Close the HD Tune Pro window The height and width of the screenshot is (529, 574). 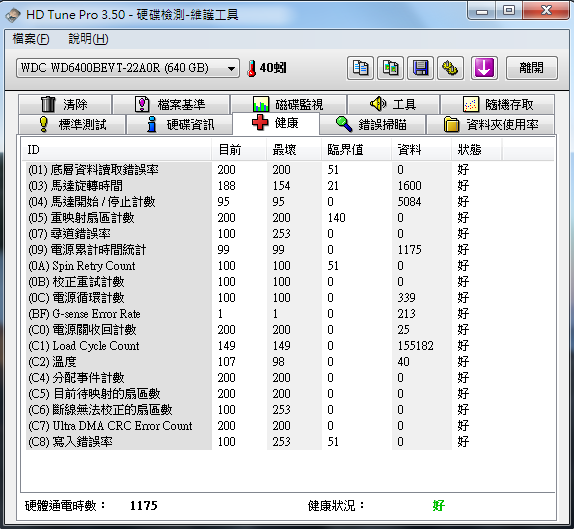coord(546,11)
